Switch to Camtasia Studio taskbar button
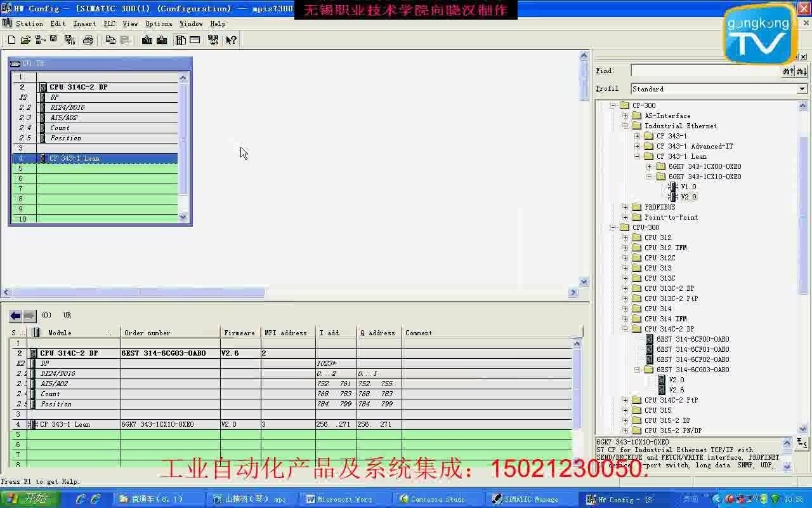 tap(438, 499)
